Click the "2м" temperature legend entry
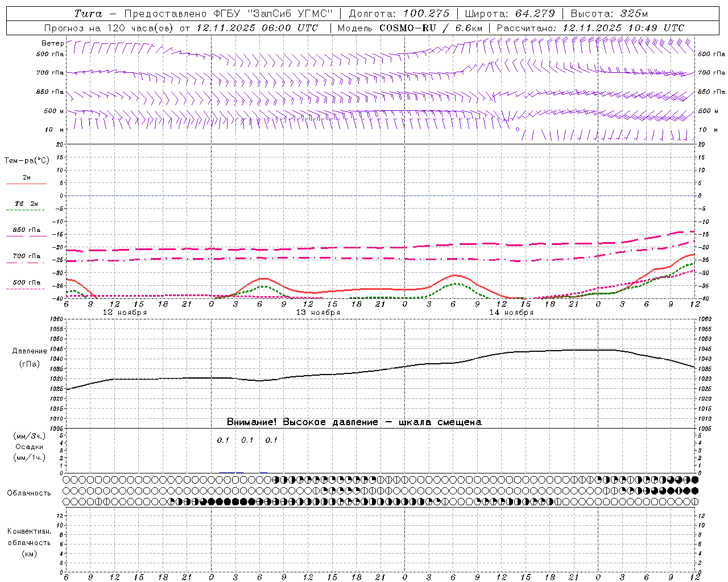The width and height of the screenshot is (728, 582). pos(27,178)
